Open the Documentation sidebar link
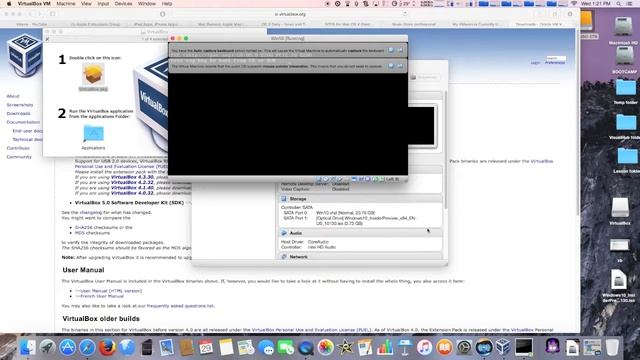This screenshot has height=360, width=640. tap(23, 122)
